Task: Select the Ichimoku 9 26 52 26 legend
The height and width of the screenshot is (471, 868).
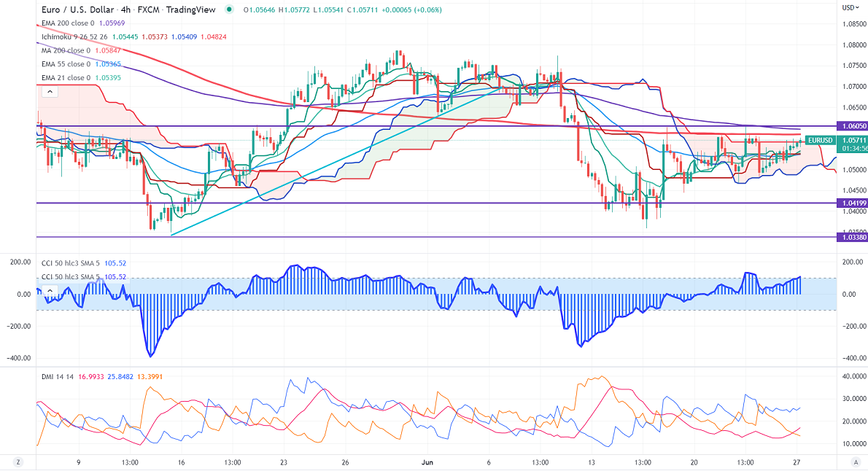Action: (74, 36)
